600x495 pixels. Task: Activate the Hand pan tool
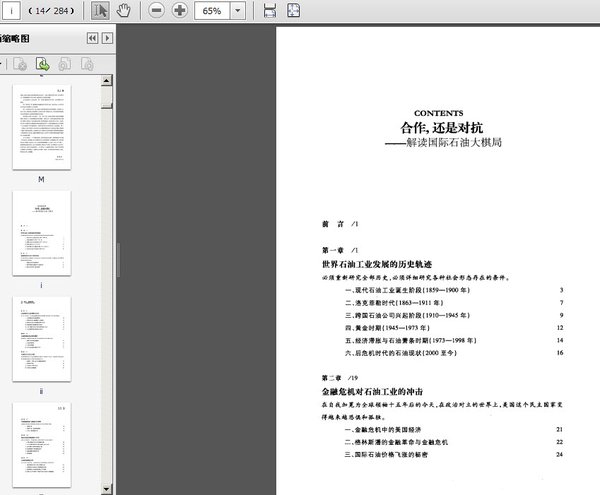click(124, 11)
